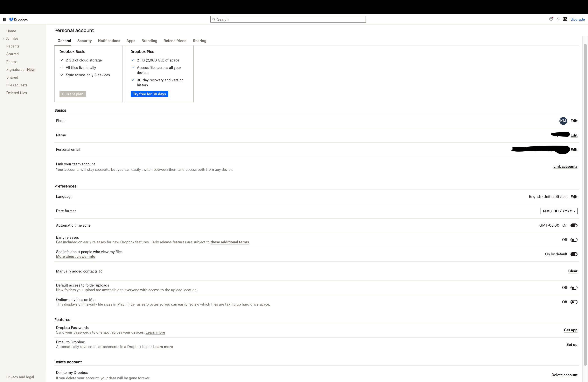Click these additional terms link
The image size is (588, 382).
[229, 242]
